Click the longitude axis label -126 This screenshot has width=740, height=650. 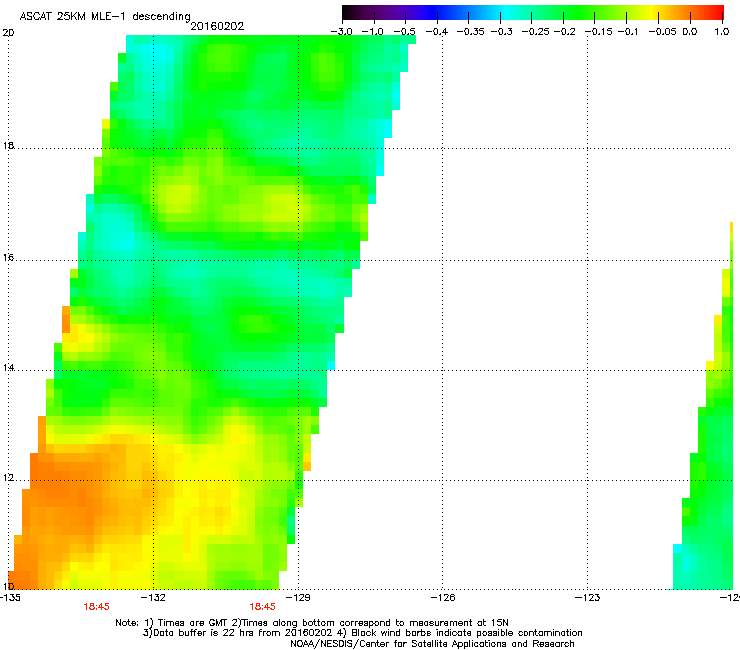click(444, 598)
